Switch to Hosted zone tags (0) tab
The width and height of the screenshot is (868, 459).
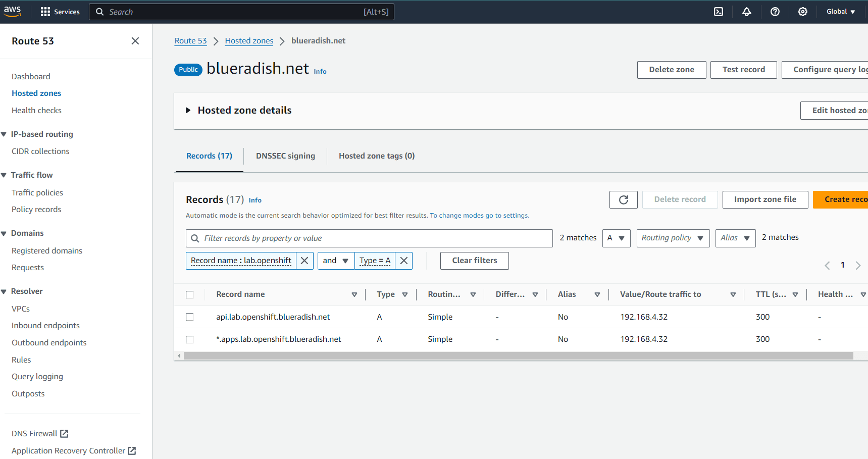tap(377, 156)
